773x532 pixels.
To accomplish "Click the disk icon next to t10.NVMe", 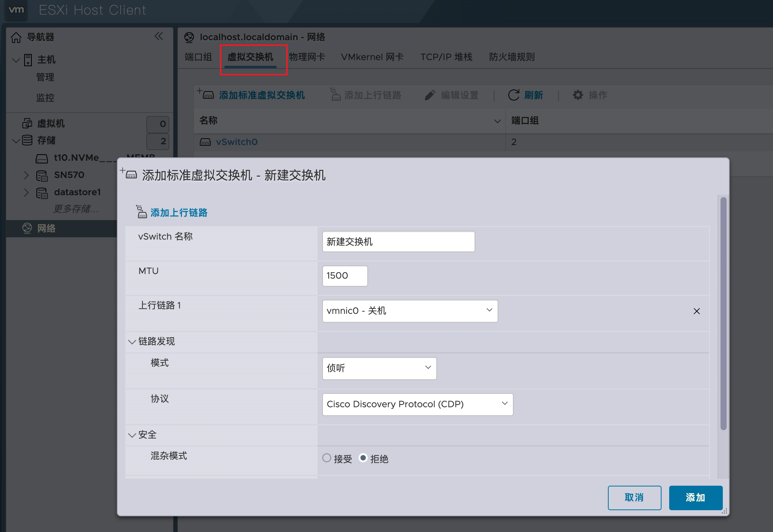I will point(42,158).
